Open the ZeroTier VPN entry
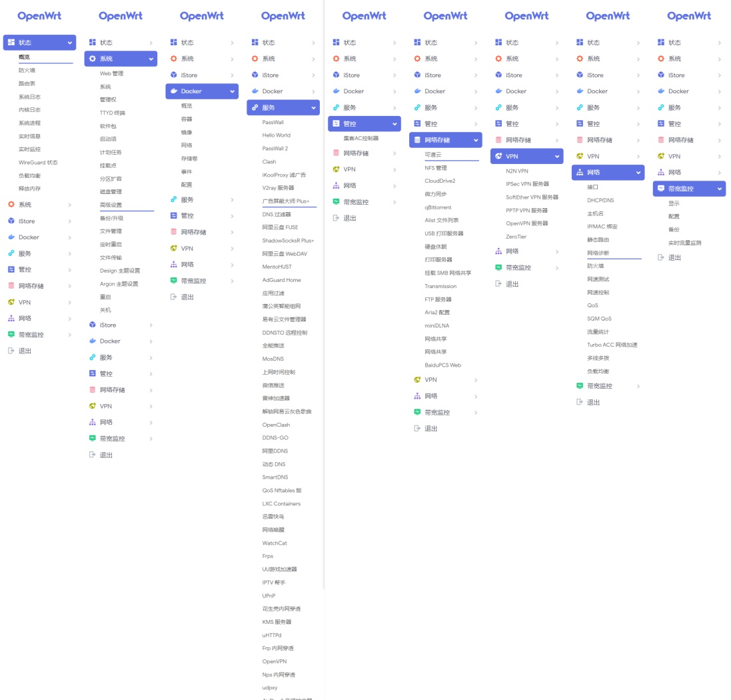The image size is (731, 700). [516, 237]
